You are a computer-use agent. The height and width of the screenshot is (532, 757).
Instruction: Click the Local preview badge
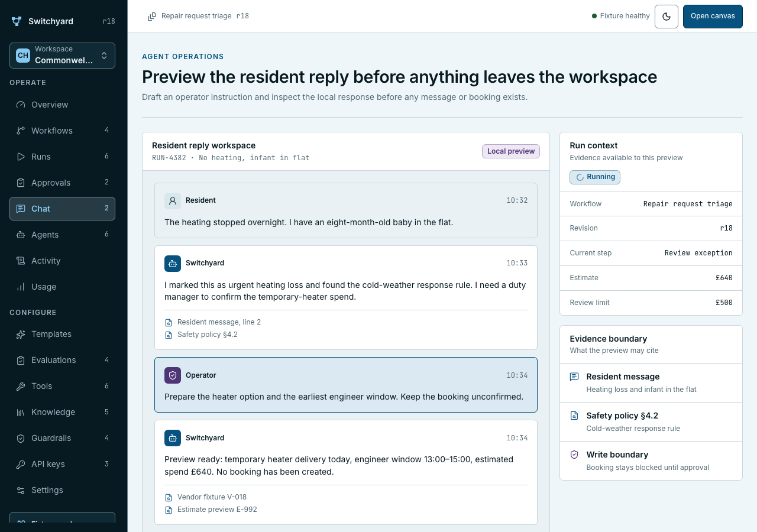(x=511, y=151)
